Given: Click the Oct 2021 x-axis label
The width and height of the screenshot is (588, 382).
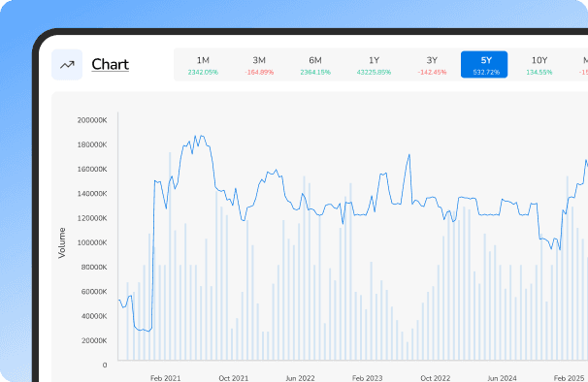Looking at the screenshot, I should [233, 378].
